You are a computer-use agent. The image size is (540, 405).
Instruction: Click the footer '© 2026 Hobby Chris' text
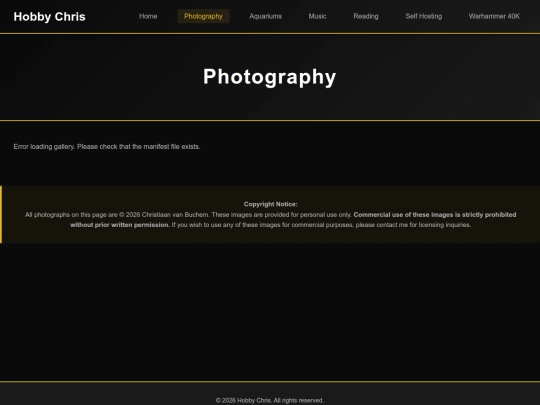click(244, 401)
